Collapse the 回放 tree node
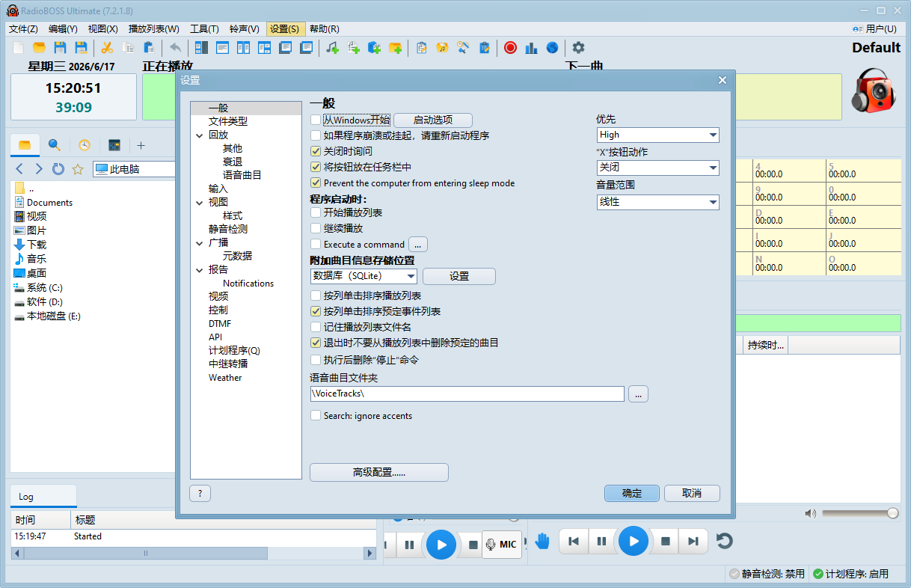Viewport: 911px width, 588px height. click(x=200, y=135)
